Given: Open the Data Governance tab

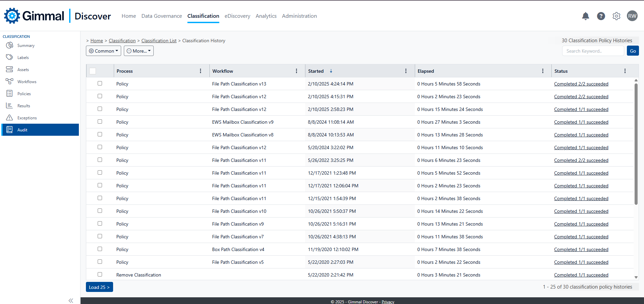Looking at the screenshot, I should pos(161,16).
